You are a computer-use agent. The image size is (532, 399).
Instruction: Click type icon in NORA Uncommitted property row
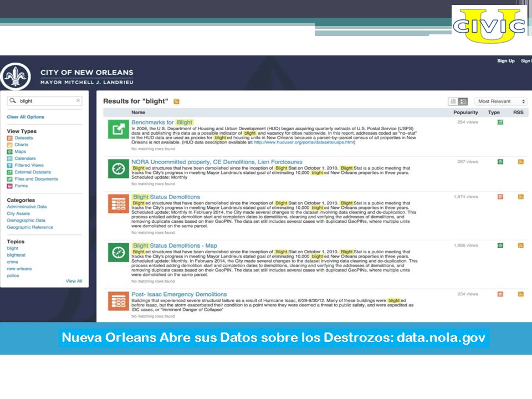tap(500, 162)
